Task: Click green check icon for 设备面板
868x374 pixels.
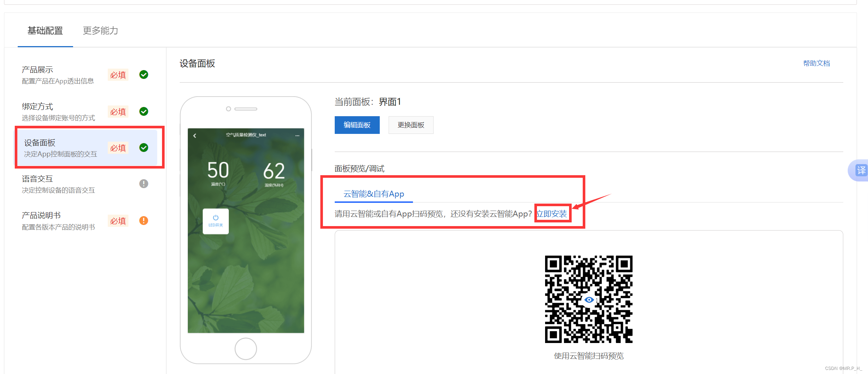Action: 144,148
